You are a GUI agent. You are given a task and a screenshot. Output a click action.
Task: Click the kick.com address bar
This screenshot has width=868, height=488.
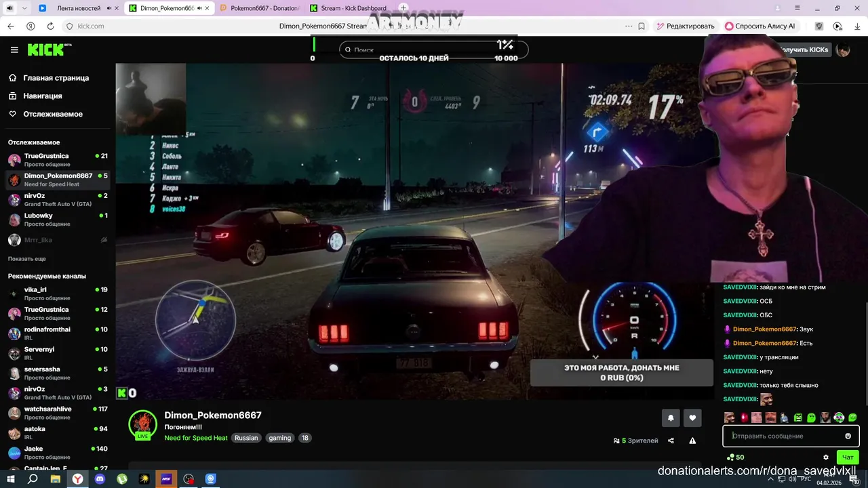tap(91, 26)
